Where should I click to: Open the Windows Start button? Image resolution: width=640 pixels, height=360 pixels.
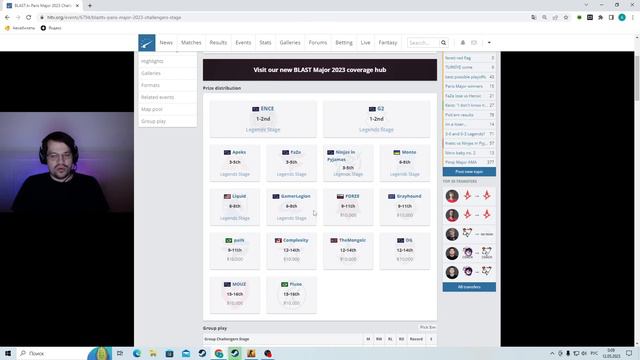click(8, 353)
